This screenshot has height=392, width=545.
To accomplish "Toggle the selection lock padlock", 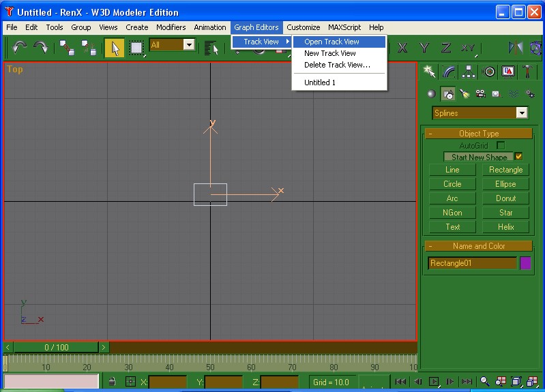I will (x=113, y=382).
